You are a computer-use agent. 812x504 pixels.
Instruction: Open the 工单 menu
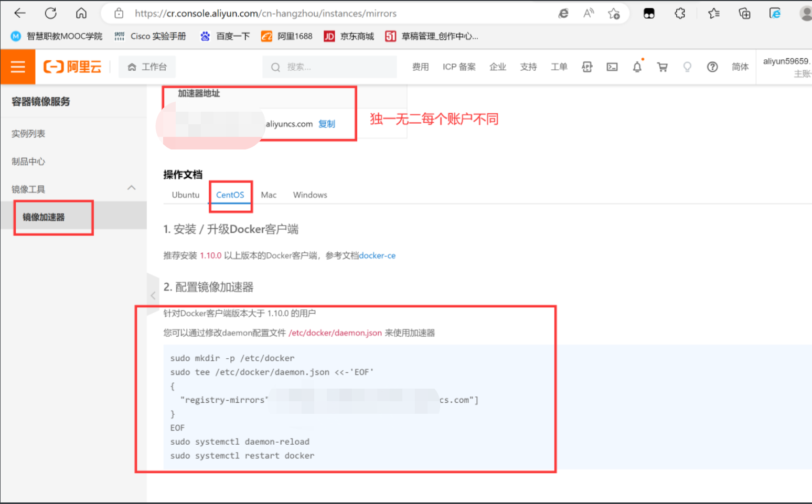click(x=559, y=67)
